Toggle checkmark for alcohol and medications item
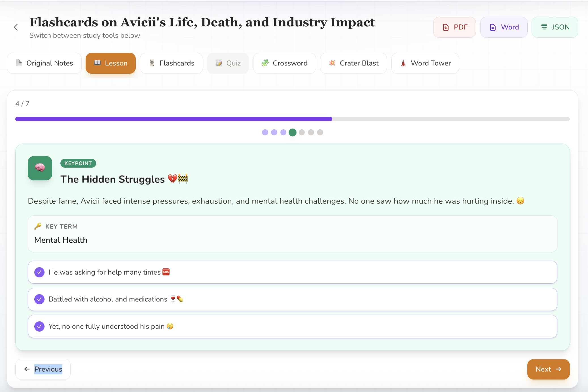The width and height of the screenshot is (588, 392). click(39, 299)
